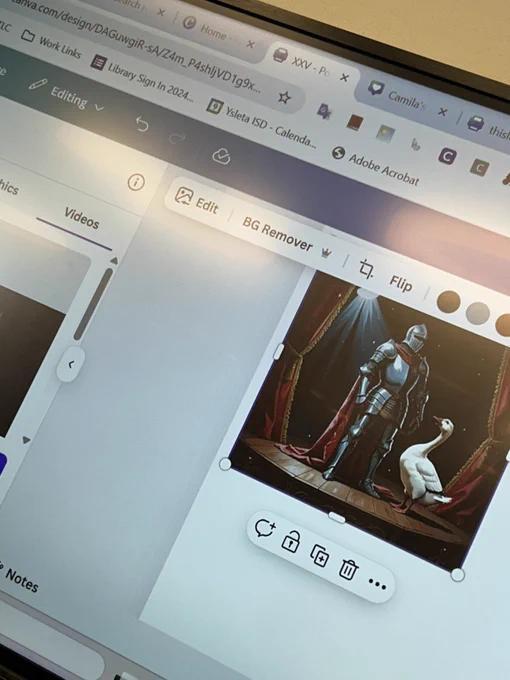The width and height of the screenshot is (510, 680).
Task: Select the crop tool icon
Action: [366, 269]
